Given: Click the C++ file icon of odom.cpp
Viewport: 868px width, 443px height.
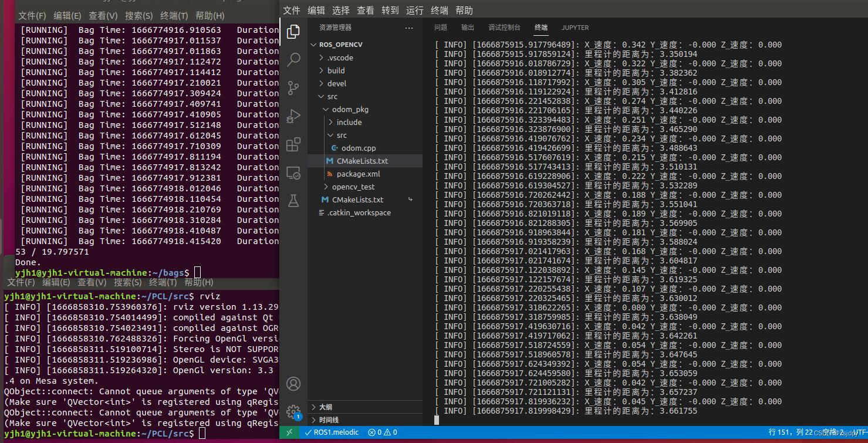Looking at the screenshot, I should pos(335,148).
